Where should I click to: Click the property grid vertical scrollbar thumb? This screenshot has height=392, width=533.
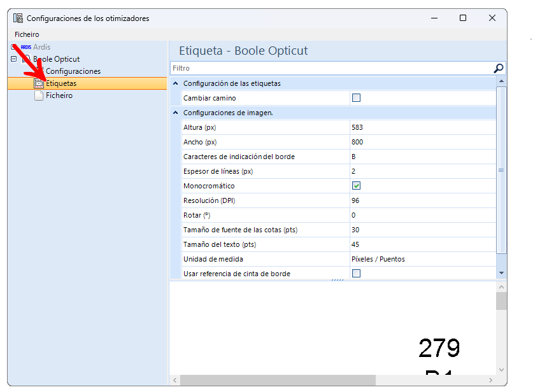(x=501, y=170)
